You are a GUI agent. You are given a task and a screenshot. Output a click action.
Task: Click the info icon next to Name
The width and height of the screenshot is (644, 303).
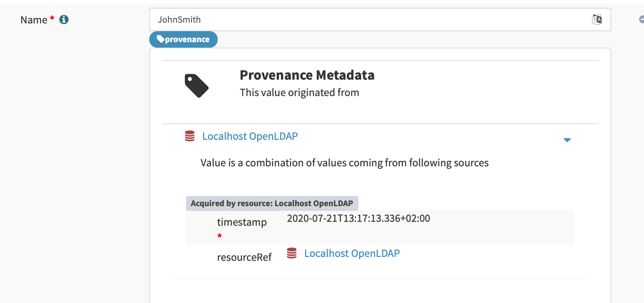(x=64, y=19)
